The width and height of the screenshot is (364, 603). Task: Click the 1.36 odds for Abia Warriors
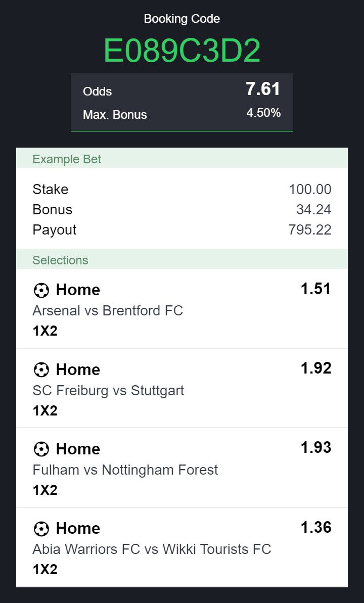coord(316,528)
